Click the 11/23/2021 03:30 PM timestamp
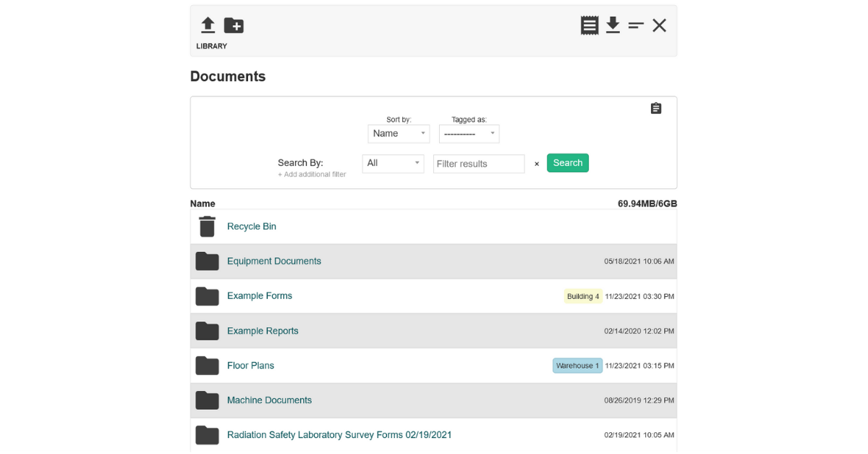The width and height of the screenshot is (868, 454). [639, 296]
